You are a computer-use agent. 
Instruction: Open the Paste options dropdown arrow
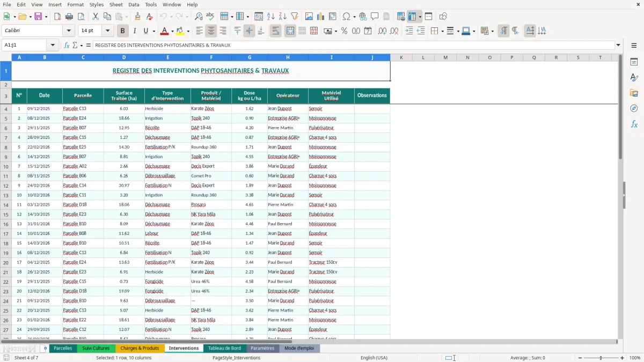coord(126,17)
